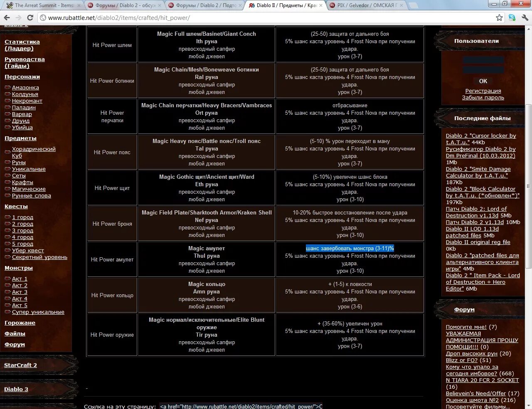The width and height of the screenshot is (532, 409).
Task: Open the Забыли пароль link
Action: click(483, 98)
